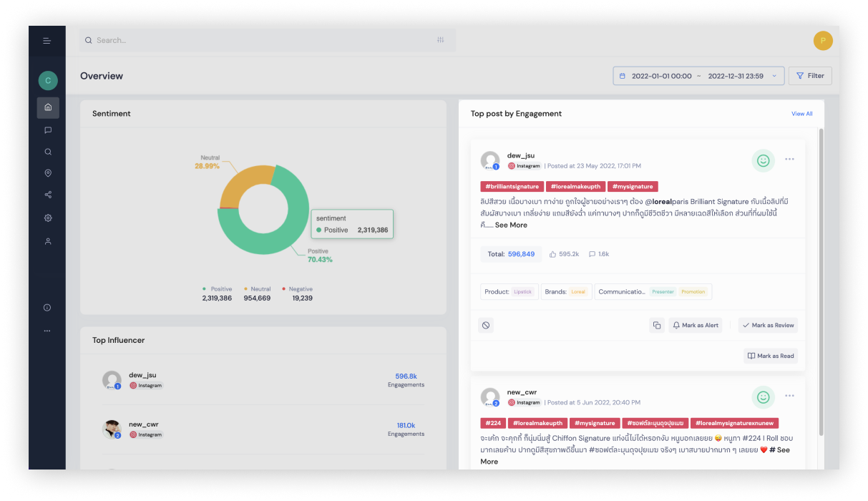
Task: Open the location pin page in the sidebar
Action: click(48, 173)
